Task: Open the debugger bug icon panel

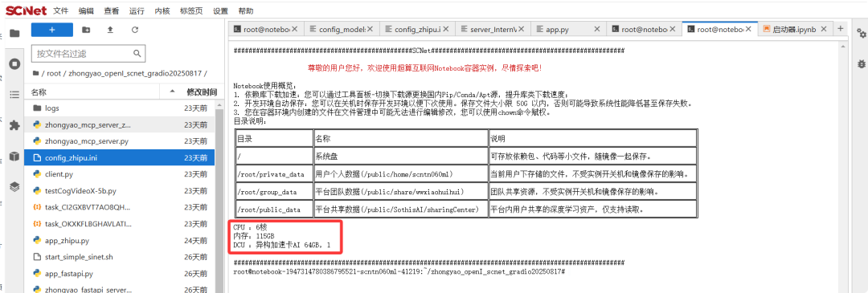Action: pyautogui.click(x=861, y=63)
